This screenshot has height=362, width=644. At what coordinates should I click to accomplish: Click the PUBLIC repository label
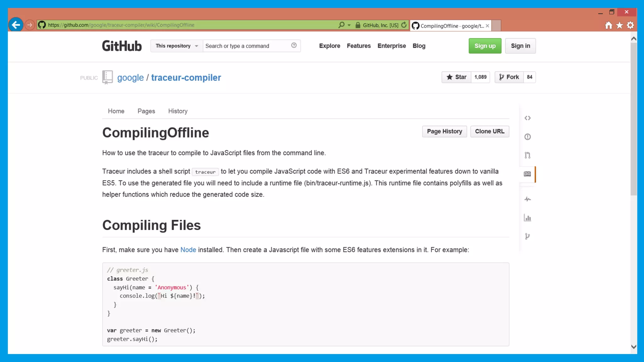(89, 78)
